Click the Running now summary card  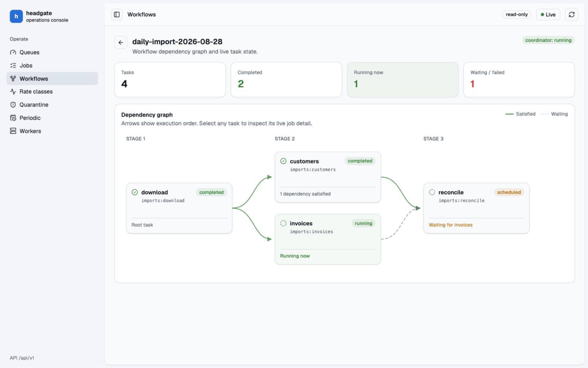click(403, 80)
